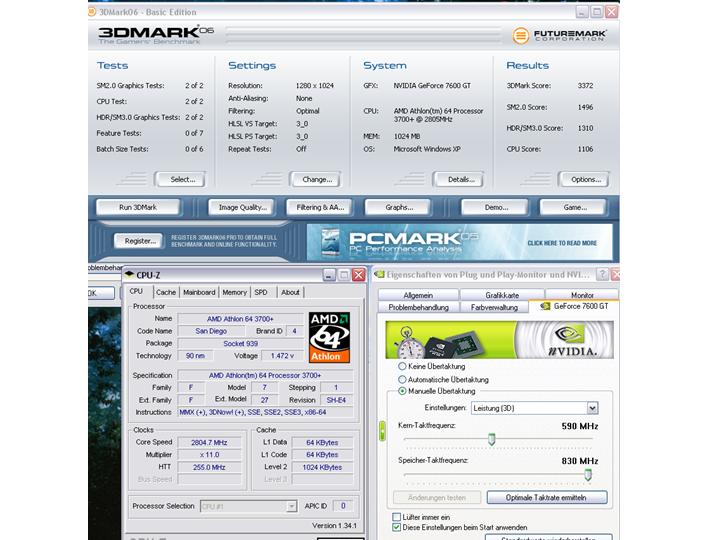
Task: Select Manuelle Übertaktung radio option
Action: [402, 391]
